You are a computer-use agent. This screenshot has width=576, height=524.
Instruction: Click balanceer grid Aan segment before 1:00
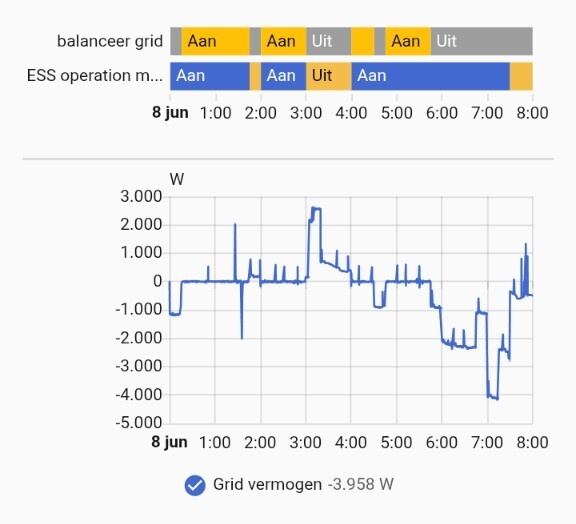coord(216,41)
